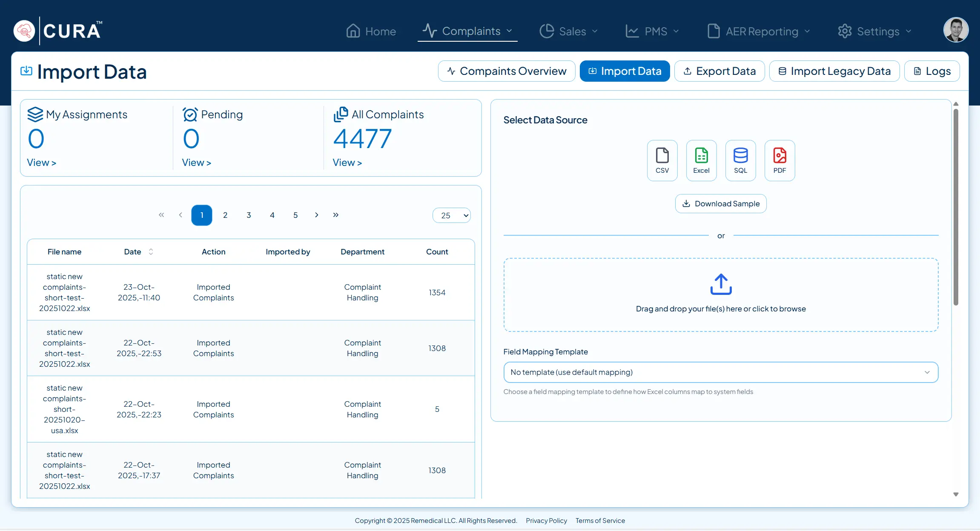The height and width of the screenshot is (531, 980).
Task: Jump to the last page double-arrow
Action: pos(336,215)
